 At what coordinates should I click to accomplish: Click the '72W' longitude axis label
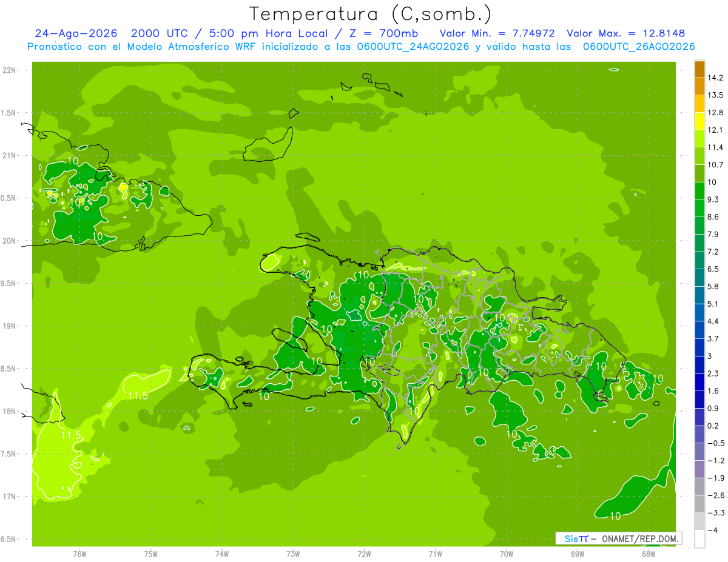[x=364, y=554]
